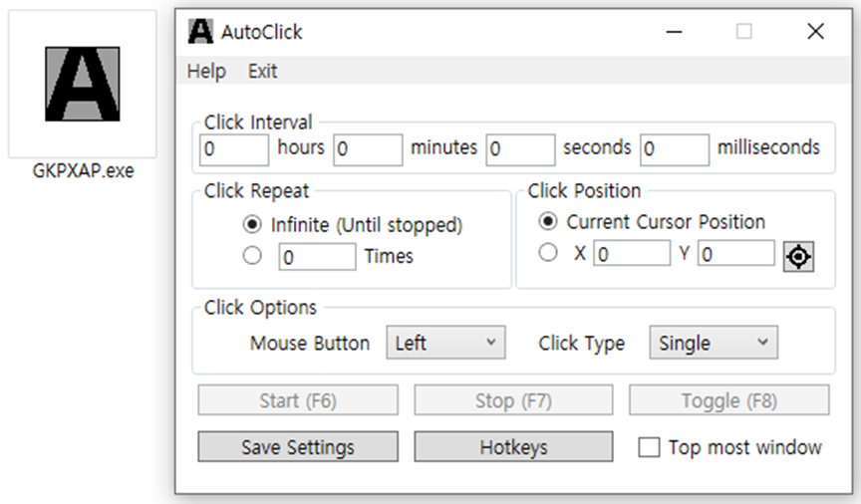The image size is (861, 504).
Task: Click the milliseconds input field
Action: (x=675, y=149)
